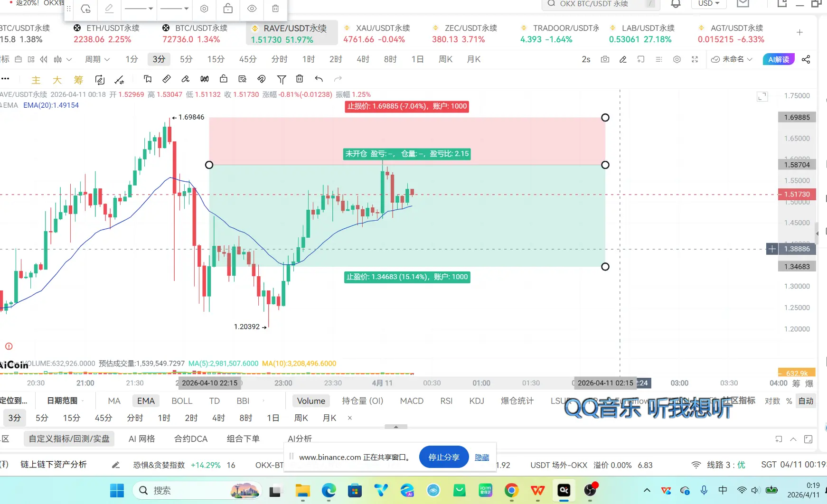The height and width of the screenshot is (504, 827).
Task: Click the filter funnel icon in drawing bar
Action: (282, 79)
